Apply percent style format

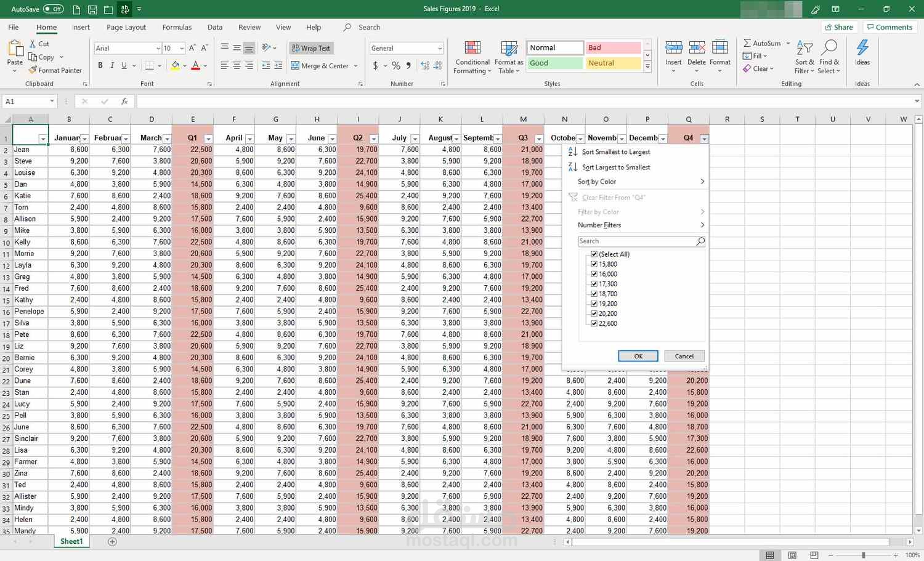pos(395,65)
